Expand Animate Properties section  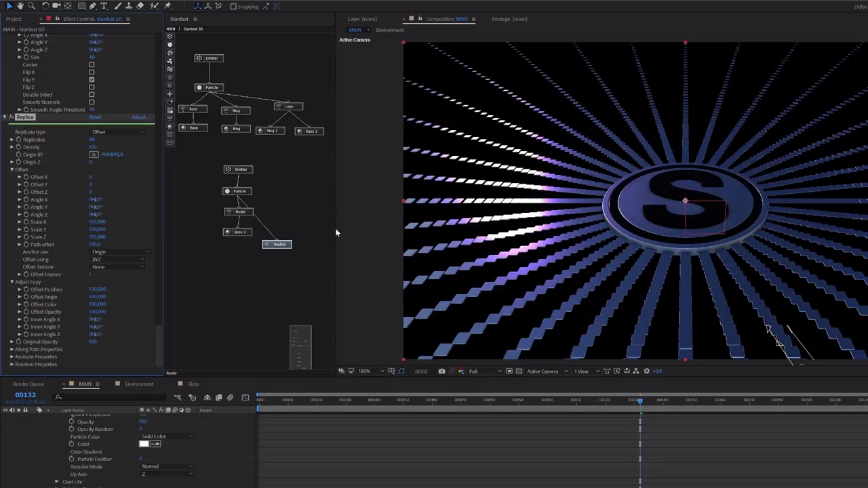(12, 357)
